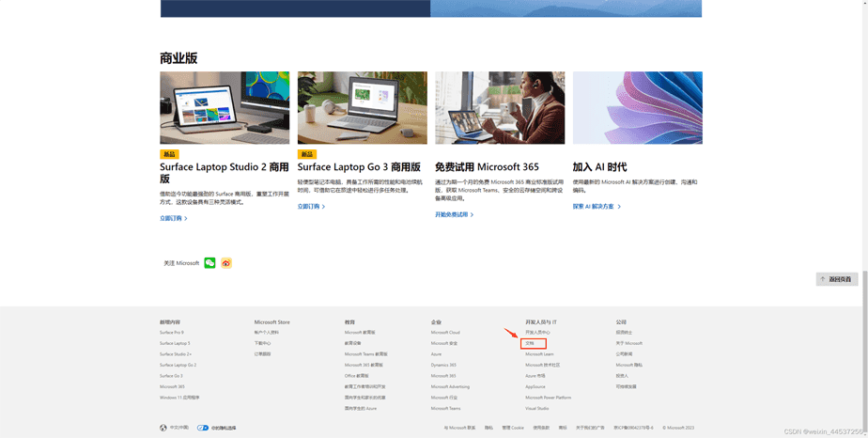The width and height of the screenshot is (868, 438).
Task: Open Microsoft Learn footer link
Action: coord(539,354)
